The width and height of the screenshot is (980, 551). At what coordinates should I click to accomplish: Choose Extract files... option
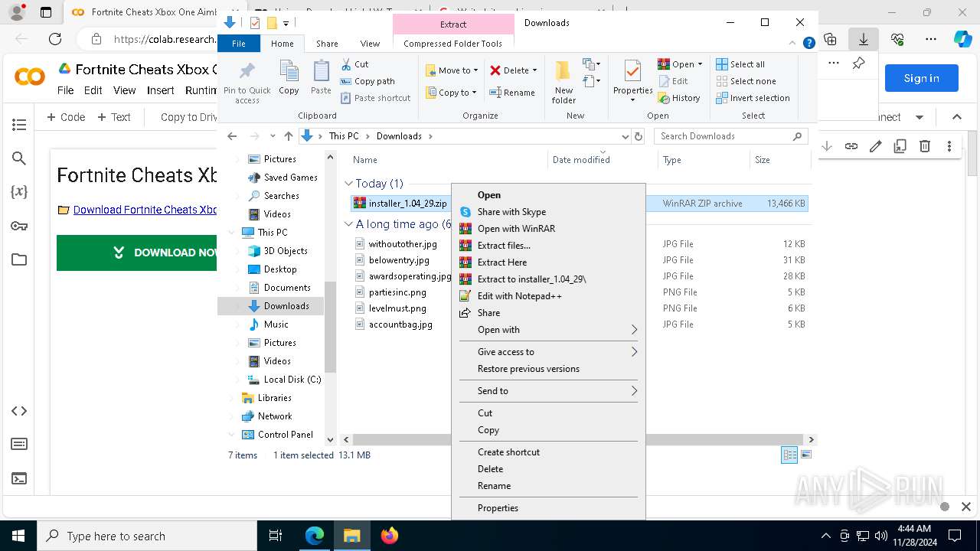548,246
